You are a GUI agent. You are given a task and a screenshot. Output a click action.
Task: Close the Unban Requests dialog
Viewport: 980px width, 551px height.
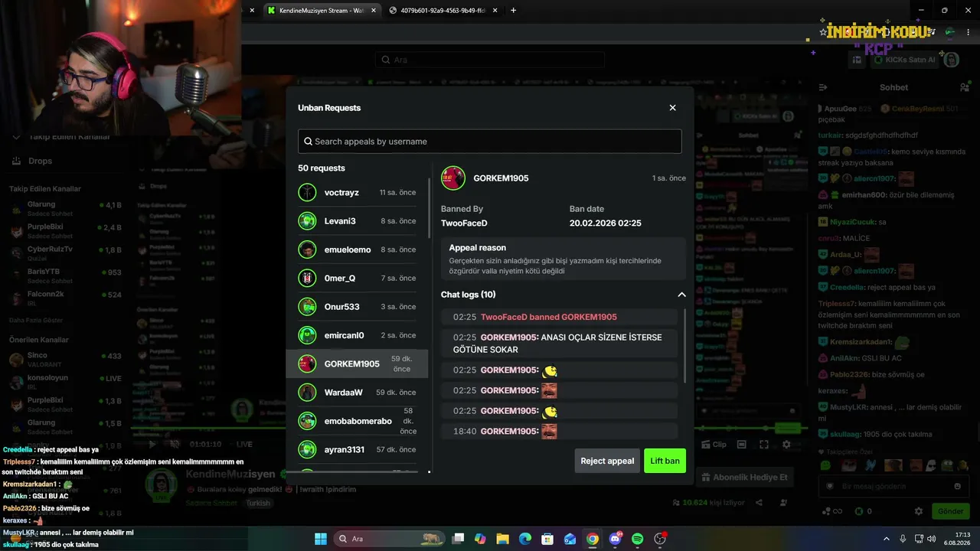[x=672, y=108]
